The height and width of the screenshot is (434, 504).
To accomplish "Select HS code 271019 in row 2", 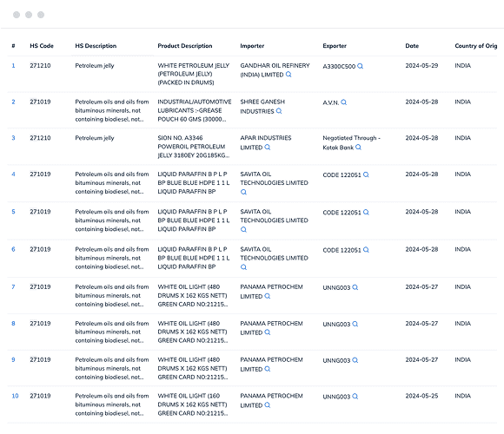I will pyautogui.click(x=40, y=102).
